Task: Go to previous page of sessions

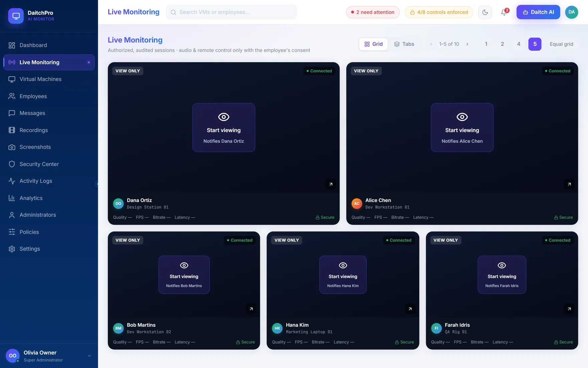Action: (x=431, y=44)
